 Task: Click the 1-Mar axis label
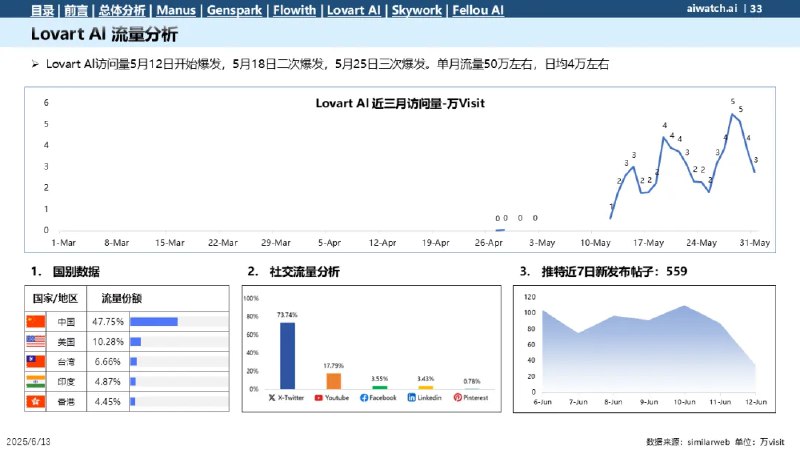coord(63,243)
